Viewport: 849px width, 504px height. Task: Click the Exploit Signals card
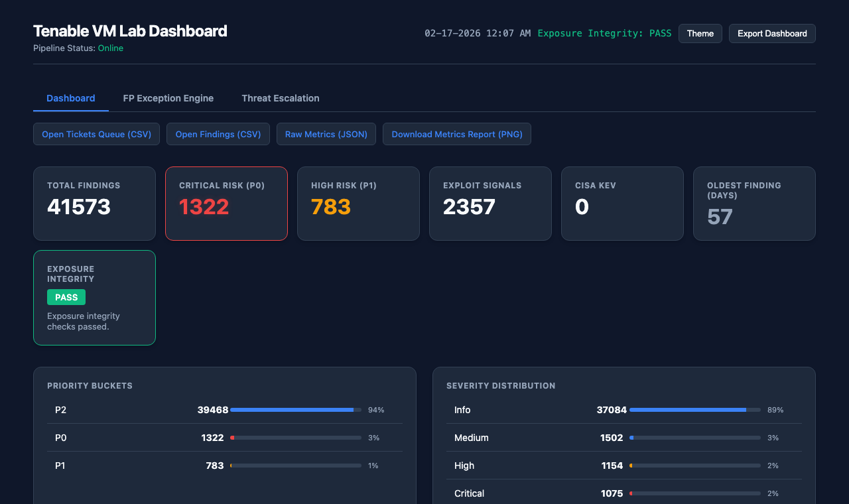pos(490,204)
